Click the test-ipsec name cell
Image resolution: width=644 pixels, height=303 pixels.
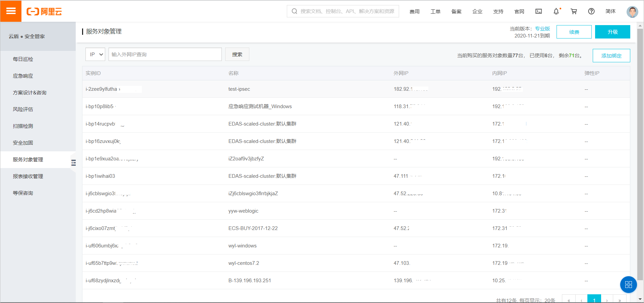239,89
